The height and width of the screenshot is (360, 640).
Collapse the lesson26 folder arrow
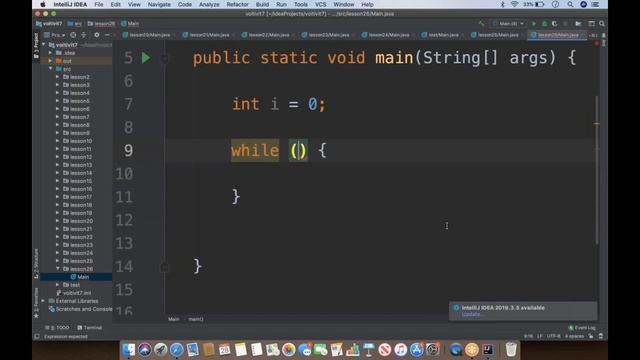click(x=58, y=269)
